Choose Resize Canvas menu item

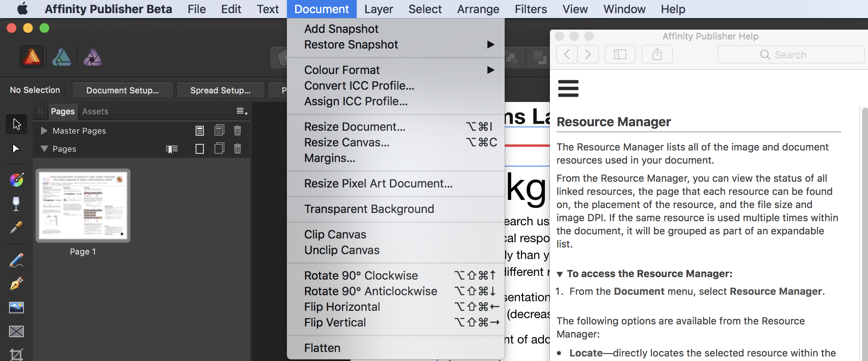pos(396,142)
